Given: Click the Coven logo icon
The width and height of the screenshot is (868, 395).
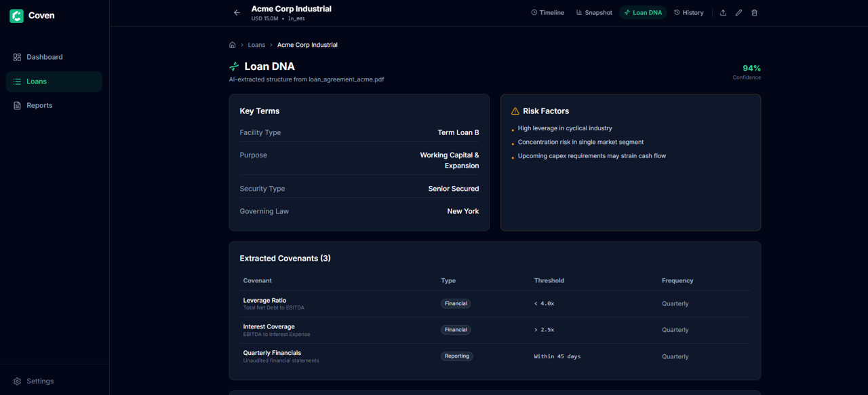Looking at the screenshot, I should 16,16.
